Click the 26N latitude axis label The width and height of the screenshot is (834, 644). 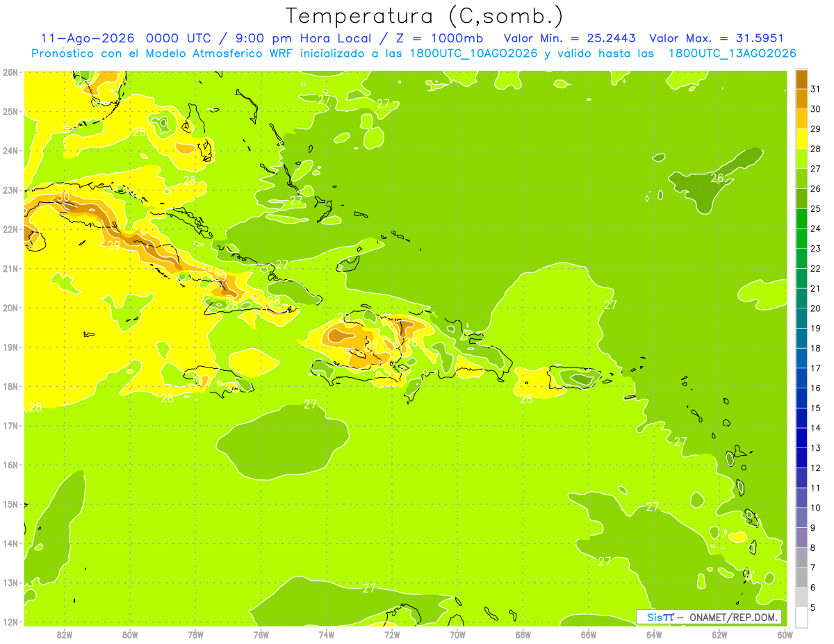10,72
